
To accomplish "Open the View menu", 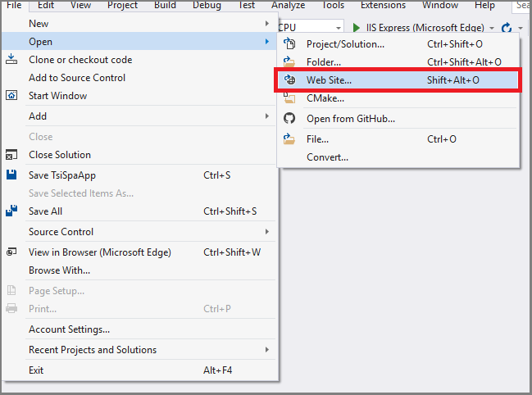I will (81, 5).
